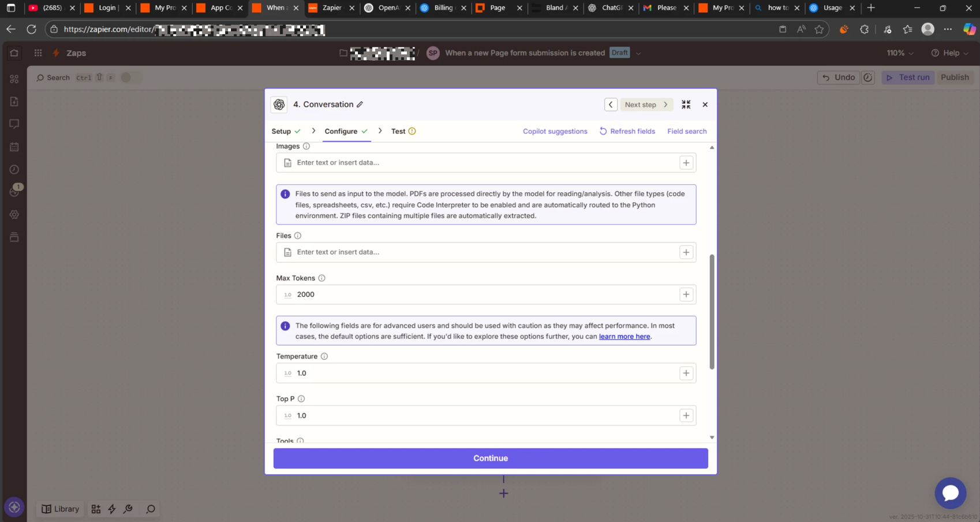Click the plus icon in Temperature field

686,373
